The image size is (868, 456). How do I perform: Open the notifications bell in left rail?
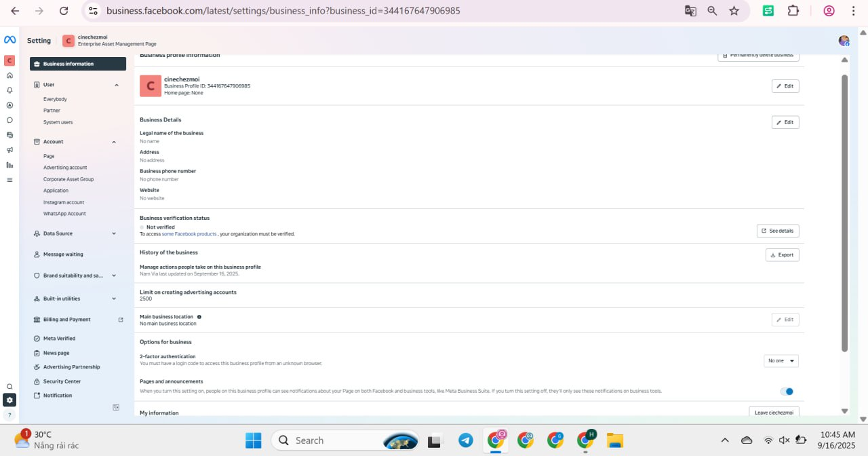pyautogui.click(x=9, y=90)
